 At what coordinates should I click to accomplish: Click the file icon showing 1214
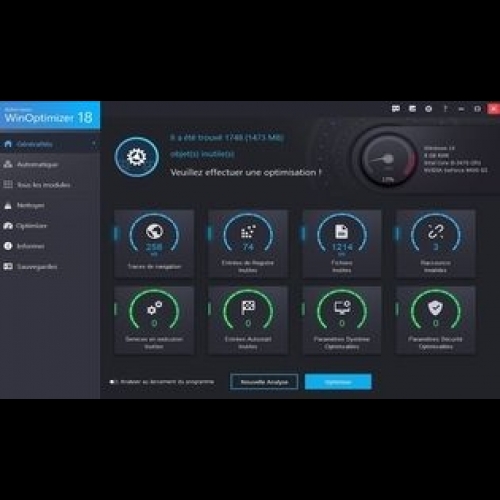click(x=342, y=231)
